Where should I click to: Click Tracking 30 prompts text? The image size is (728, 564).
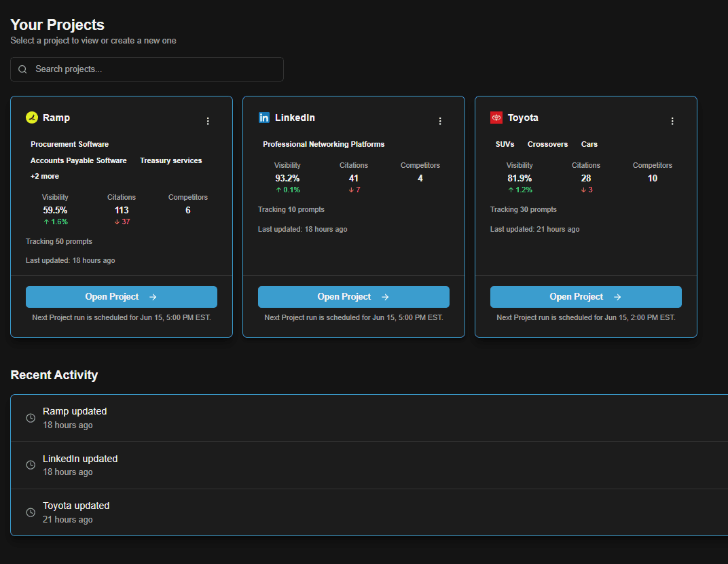[523, 209]
